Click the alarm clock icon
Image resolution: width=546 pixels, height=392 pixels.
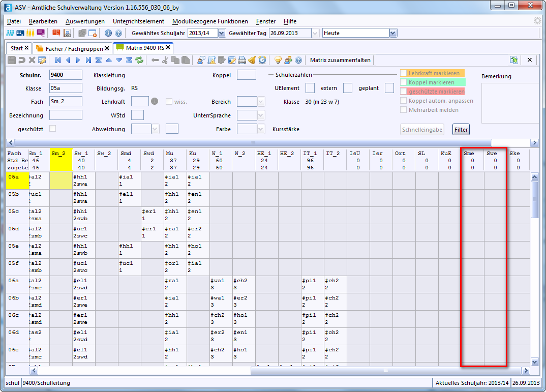pos(262,60)
